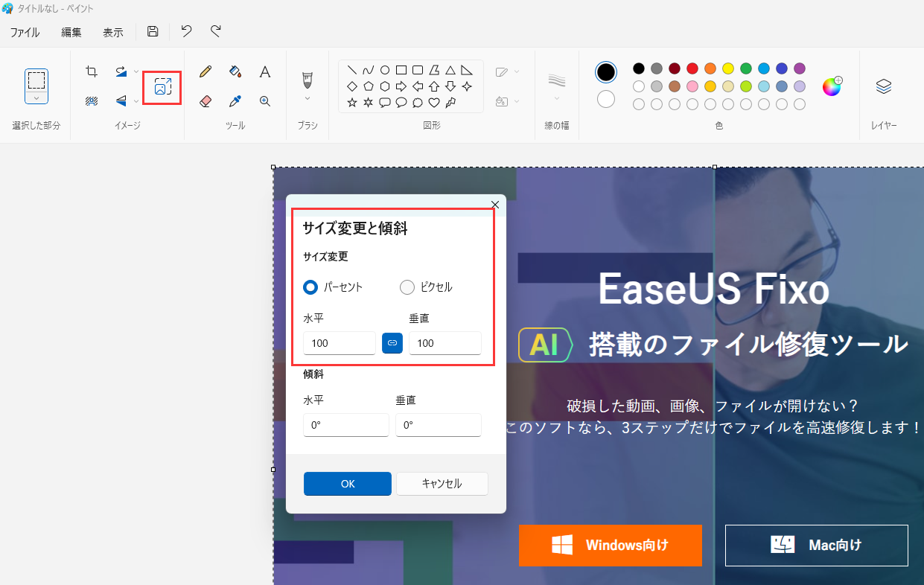Activate the Magnifier zoom tool
Viewport: 924px width, 585px height.
point(265,101)
